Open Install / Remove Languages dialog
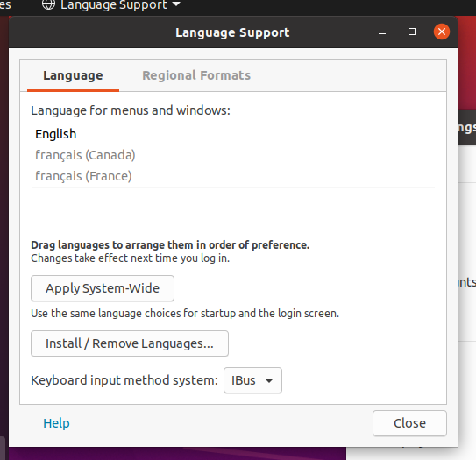 pos(130,343)
